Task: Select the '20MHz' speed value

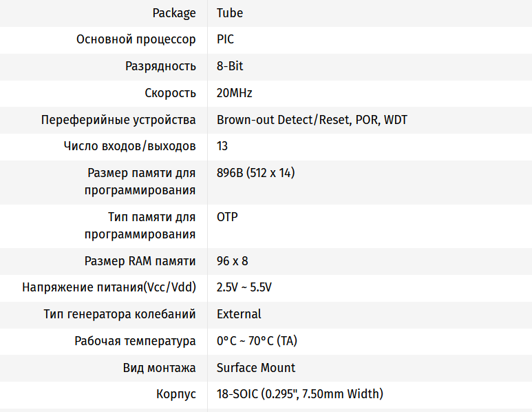Action: (235, 93)
